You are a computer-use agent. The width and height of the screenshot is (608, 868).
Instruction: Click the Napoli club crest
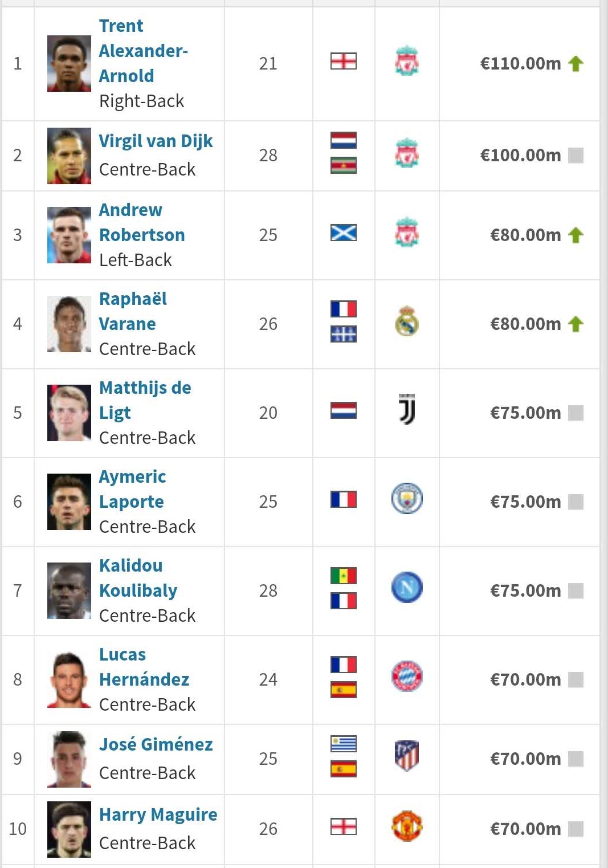click(406, 588)
